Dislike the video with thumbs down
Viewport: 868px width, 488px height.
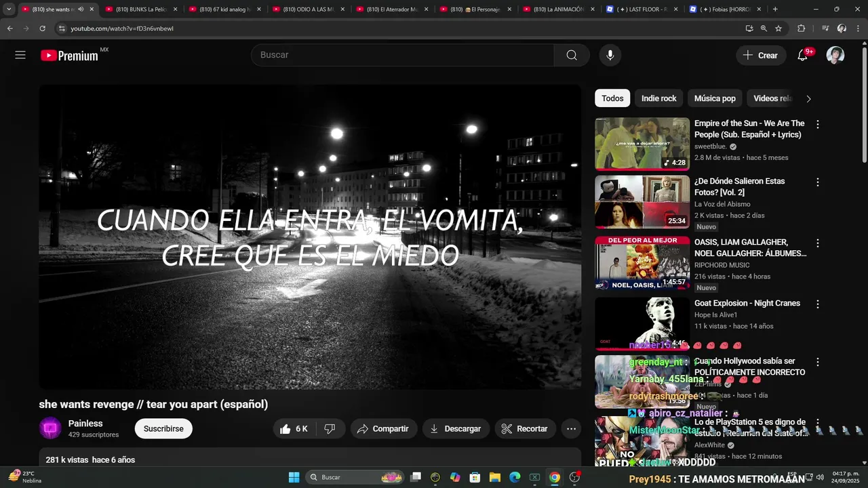click(x=330, y=428)
